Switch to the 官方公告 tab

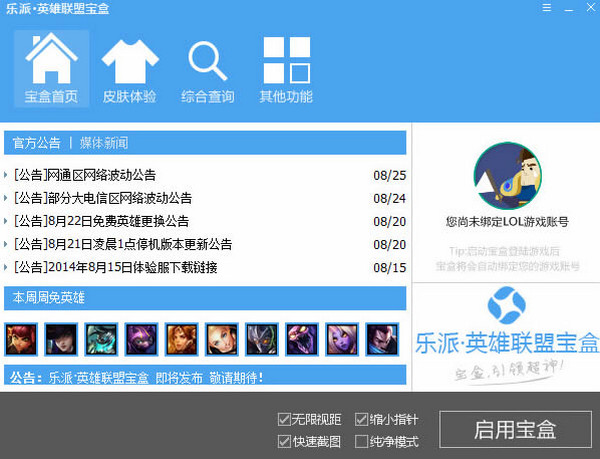point(37,142)
